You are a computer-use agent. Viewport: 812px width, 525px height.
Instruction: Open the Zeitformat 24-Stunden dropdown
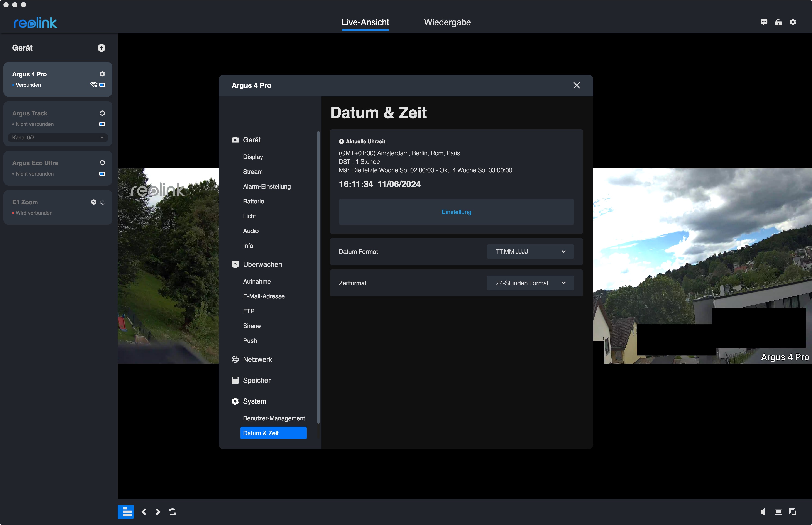tap(530, 283)
